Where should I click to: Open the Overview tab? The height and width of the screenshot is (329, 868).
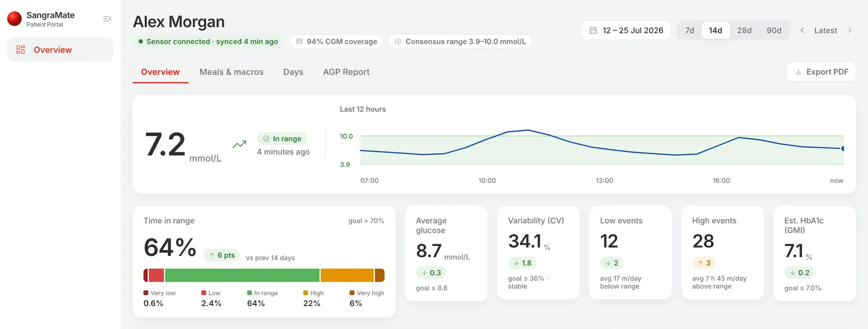pos(160,72)
